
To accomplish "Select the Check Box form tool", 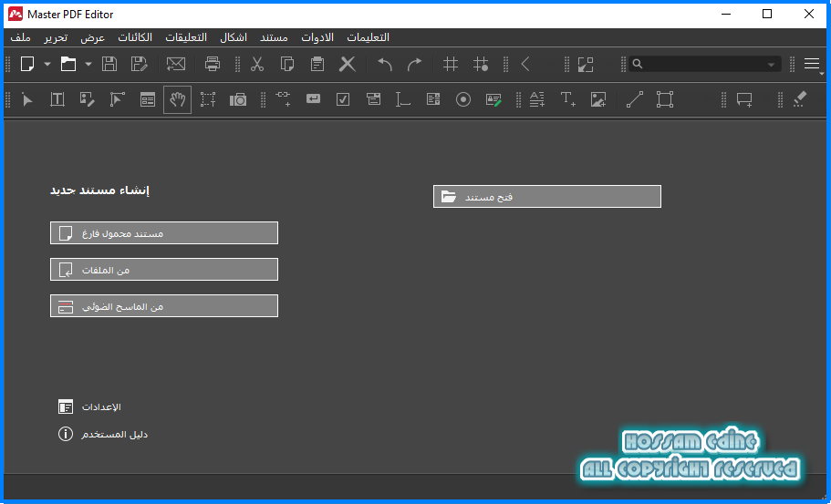I will 343,99.
